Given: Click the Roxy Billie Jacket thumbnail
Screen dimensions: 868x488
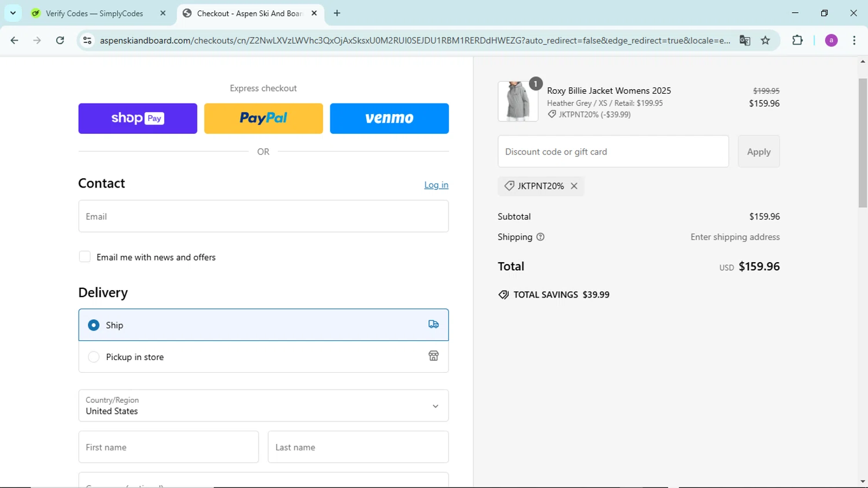Looking at the screenshot, I should [518, 101].
